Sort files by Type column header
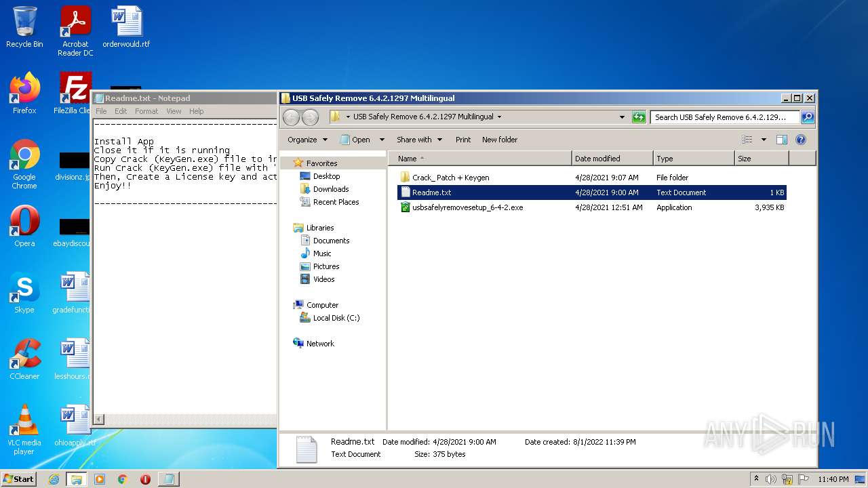 point(694,159)
